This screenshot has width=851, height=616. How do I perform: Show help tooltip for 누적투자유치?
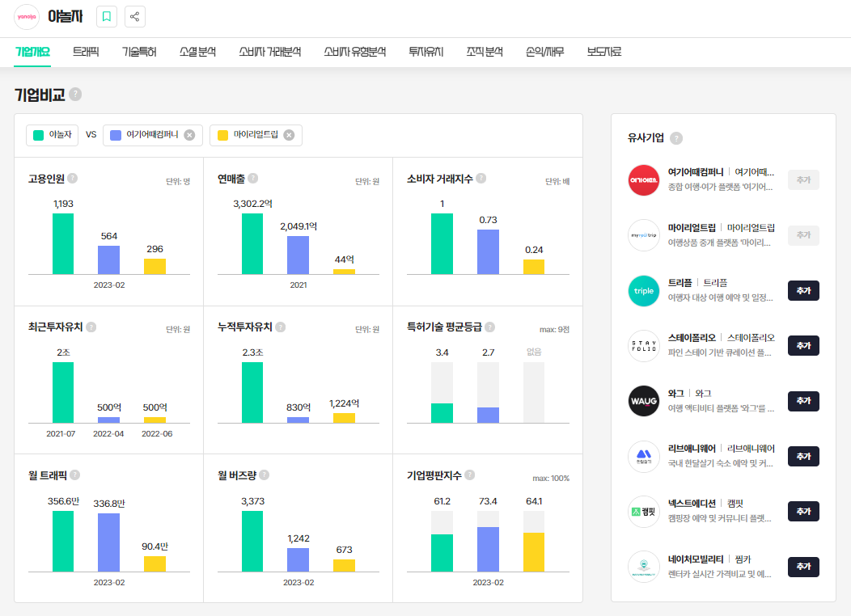(281, 327)
